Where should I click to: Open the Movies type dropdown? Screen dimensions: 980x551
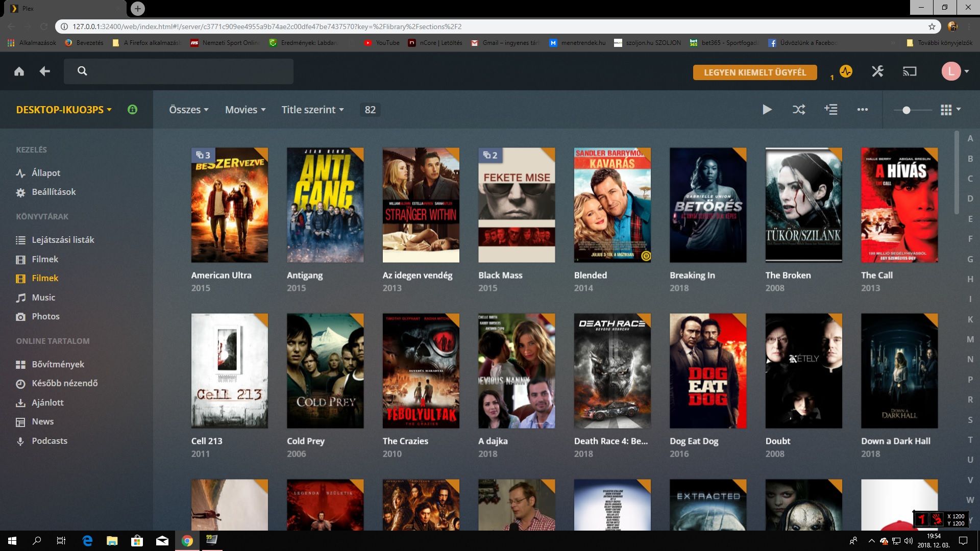246,110
